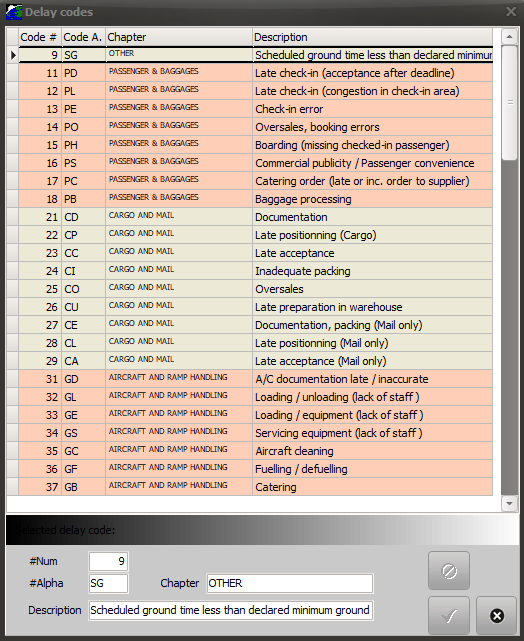Click the black X close icon button

(497, 616)
